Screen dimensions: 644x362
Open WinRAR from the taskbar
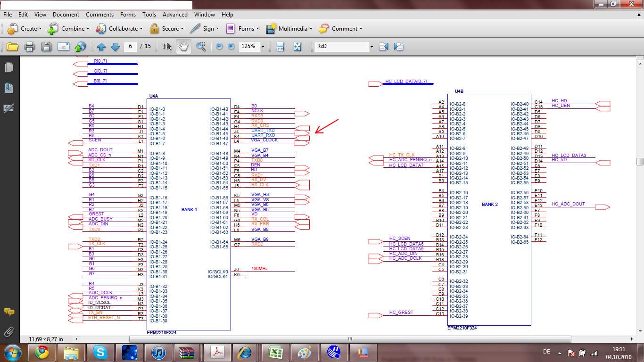tap(187, 352)
